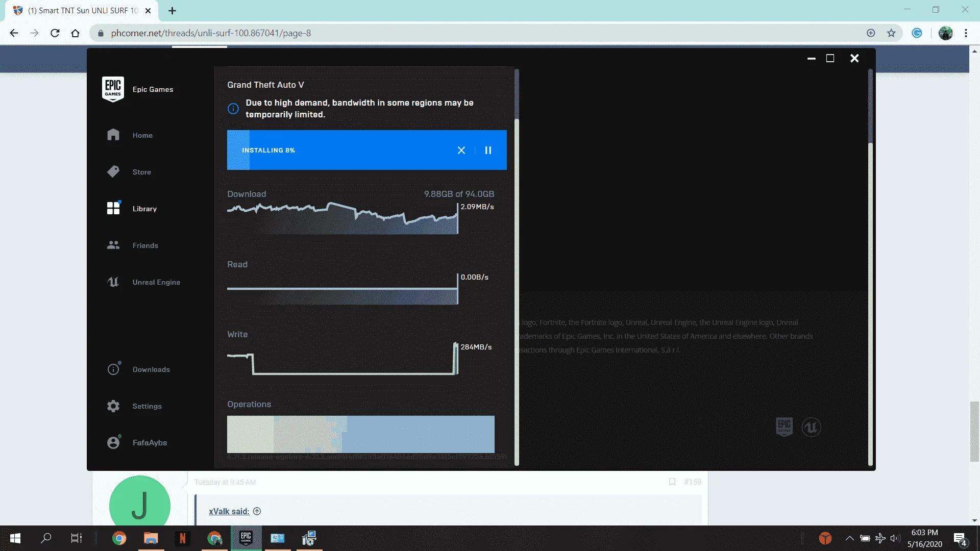Select the Library menu label
980x551 pixels.
click(x=144, y=209)
